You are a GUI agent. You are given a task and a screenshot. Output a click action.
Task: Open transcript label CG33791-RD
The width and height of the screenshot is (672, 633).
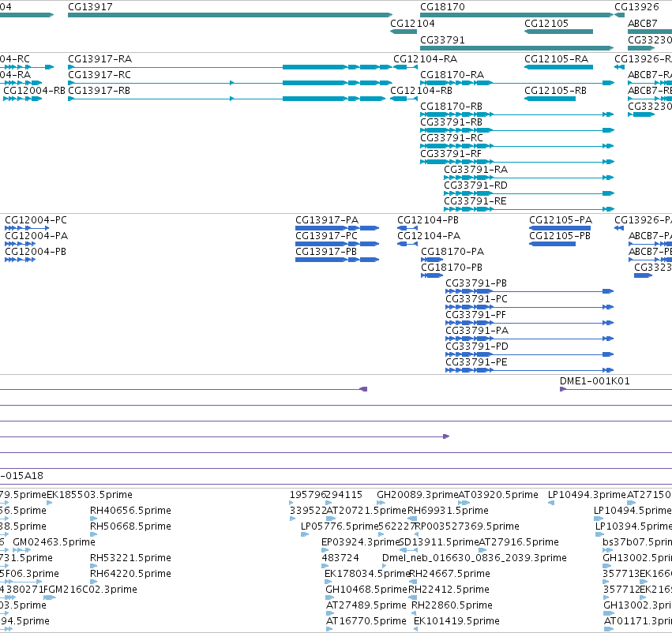475,185
